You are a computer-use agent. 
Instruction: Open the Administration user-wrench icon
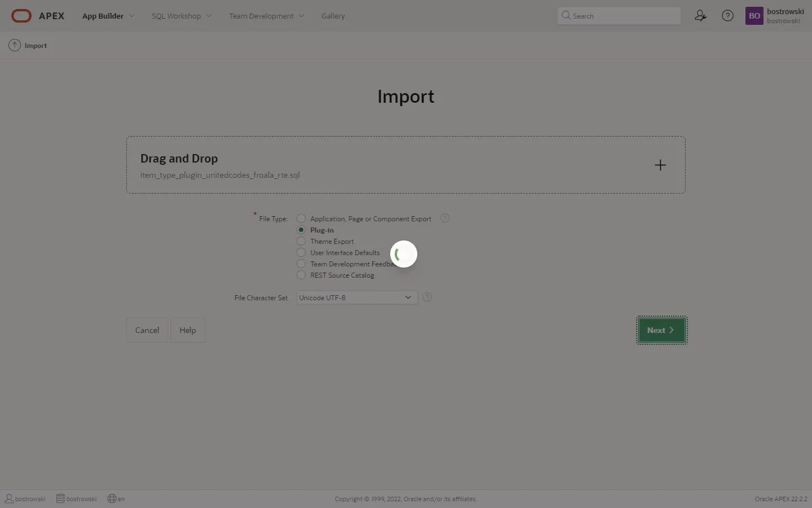(x=700, y=16)
